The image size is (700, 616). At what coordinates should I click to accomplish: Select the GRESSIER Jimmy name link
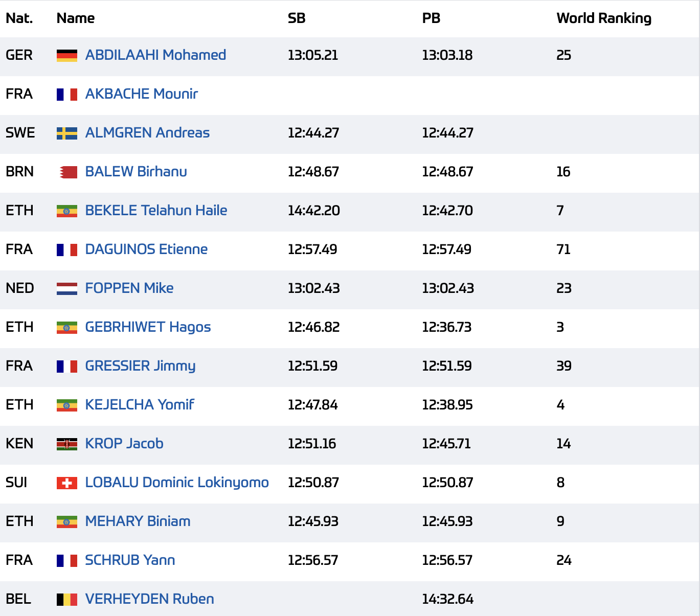click(140, 366)
